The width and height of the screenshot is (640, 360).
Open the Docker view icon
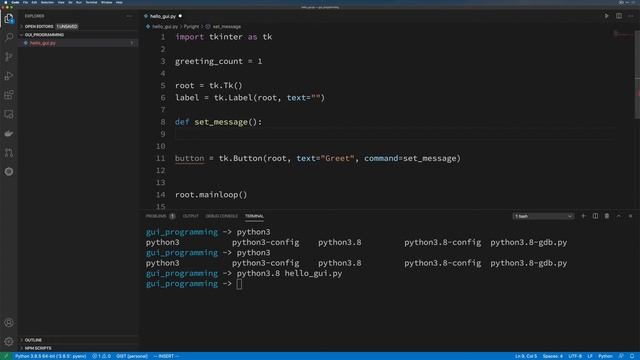pyautogui.click(x=9, y=133)
